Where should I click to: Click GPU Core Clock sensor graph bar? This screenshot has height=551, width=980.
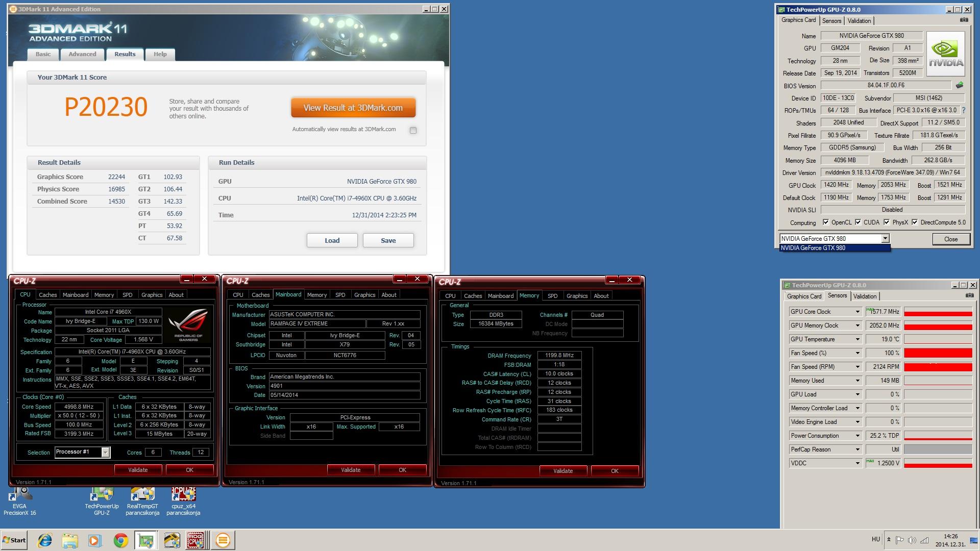pyautogui.click(x=938, y=312)
